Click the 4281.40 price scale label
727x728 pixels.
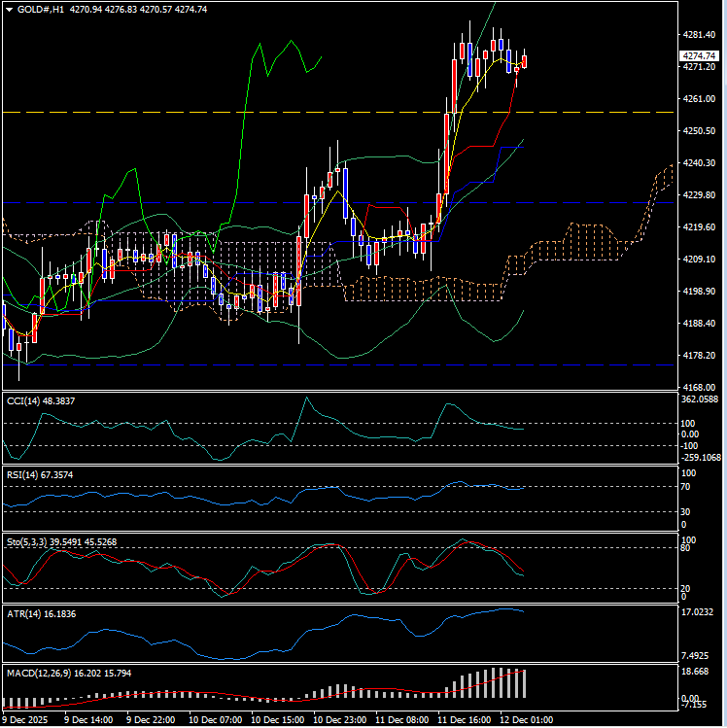pyautogui.click(x=699, y=35)
